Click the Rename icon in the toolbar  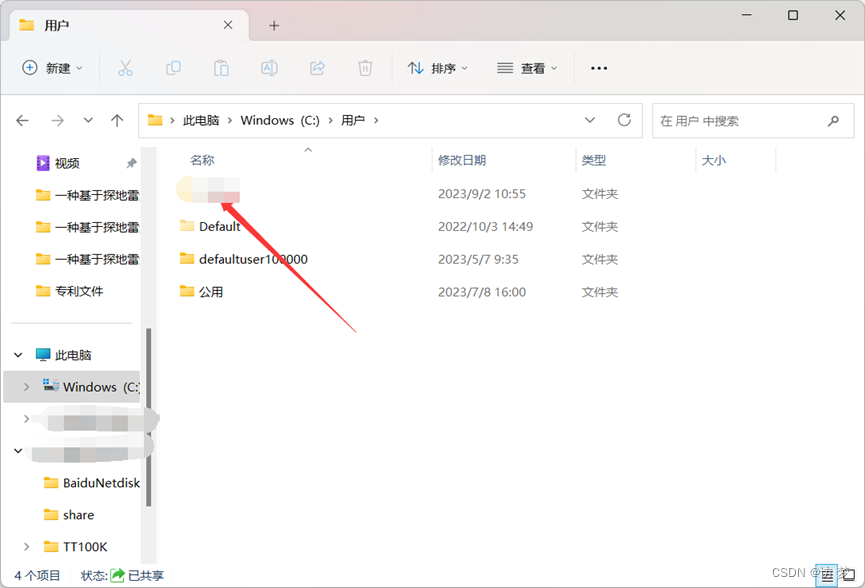(269, 67)
